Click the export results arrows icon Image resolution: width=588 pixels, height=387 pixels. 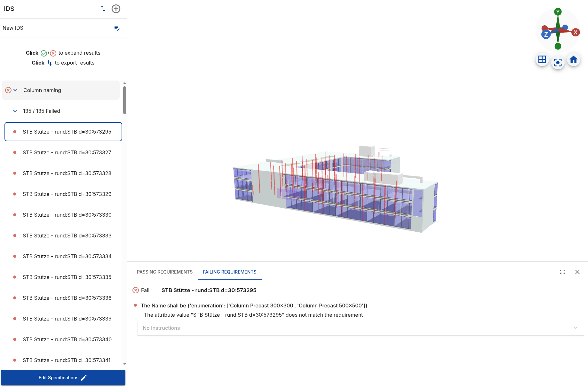click(103, 9)
